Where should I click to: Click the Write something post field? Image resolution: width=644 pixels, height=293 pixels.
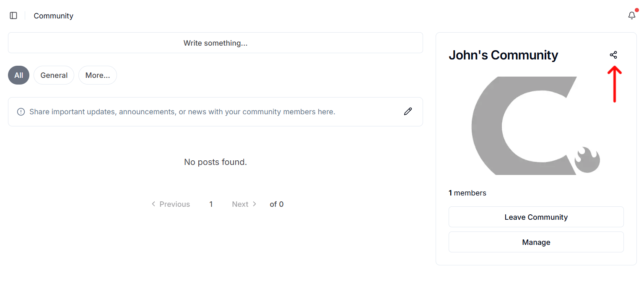[x=215, y=42]
